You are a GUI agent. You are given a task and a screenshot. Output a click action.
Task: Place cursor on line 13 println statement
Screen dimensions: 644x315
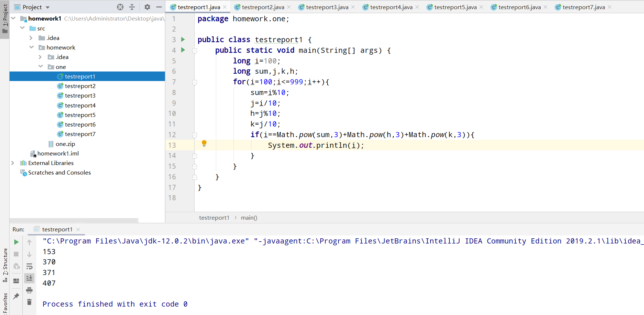click(316, 145)
